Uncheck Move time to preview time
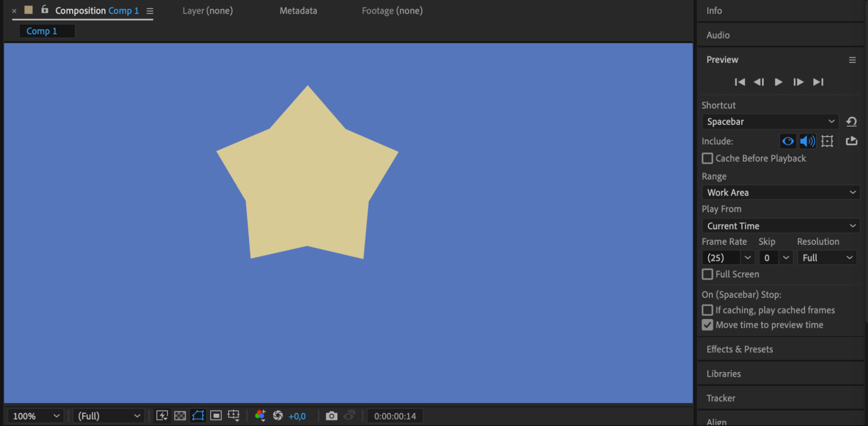 point(707,325)
